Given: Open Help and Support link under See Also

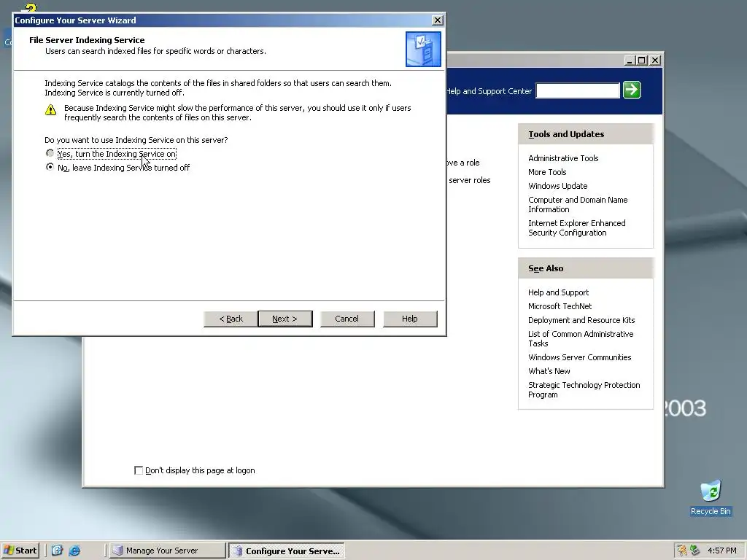Looking at the screenshot, I should click(x=558, y=292).
